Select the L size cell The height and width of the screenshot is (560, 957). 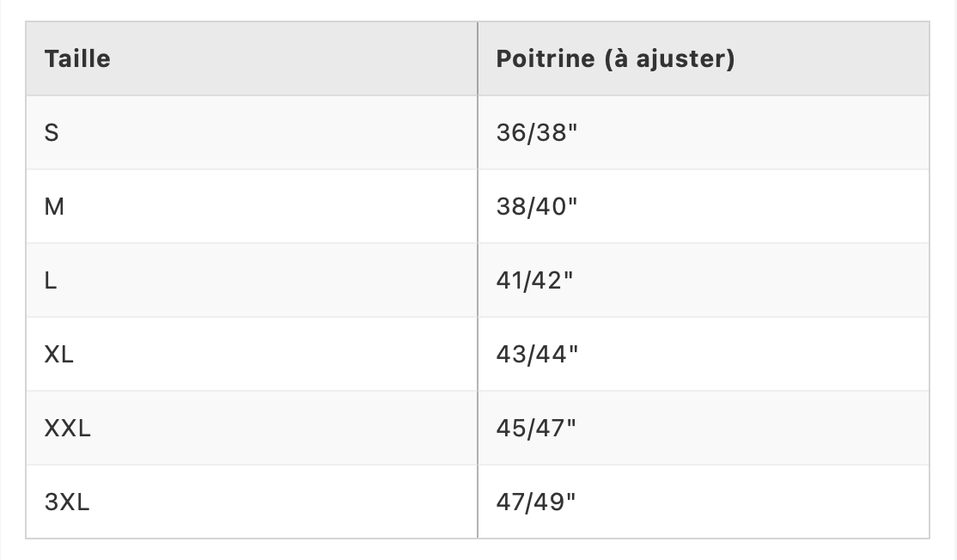[51, 281]
